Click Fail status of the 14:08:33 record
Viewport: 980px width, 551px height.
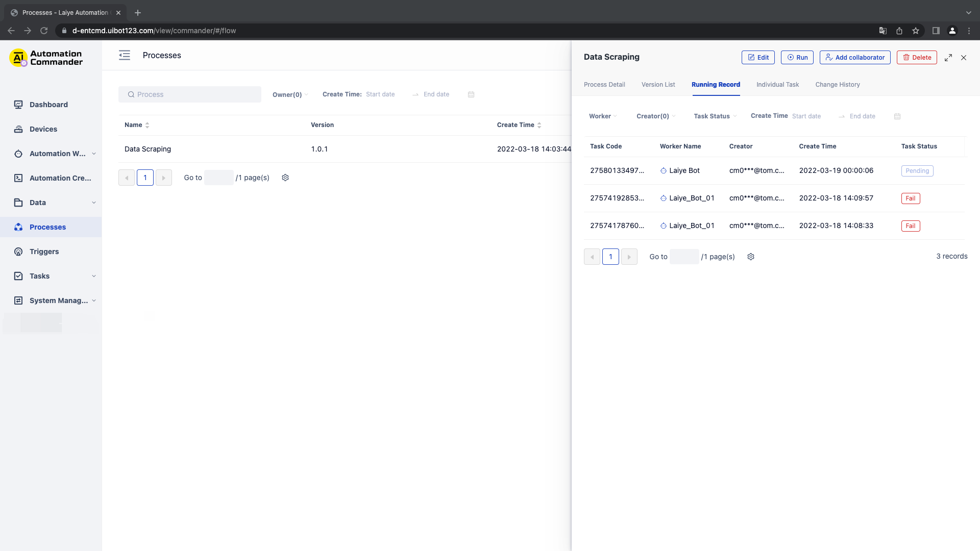[x=911, y=226]
